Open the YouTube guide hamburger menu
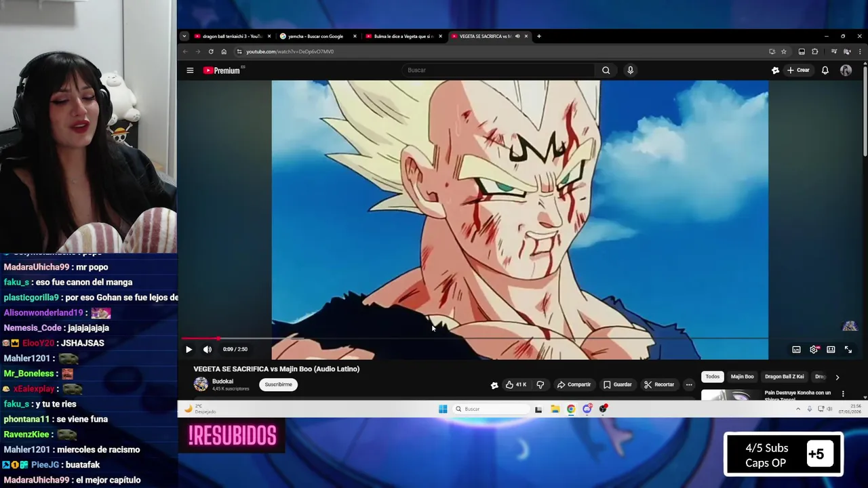 pyautogui.click(x=190, y=70)
